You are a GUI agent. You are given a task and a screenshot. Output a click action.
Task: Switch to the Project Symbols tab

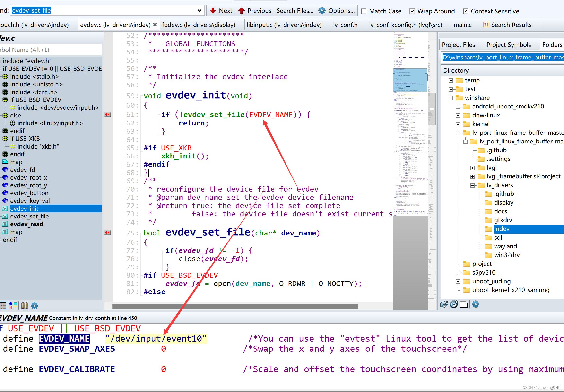tap(509, 45)
